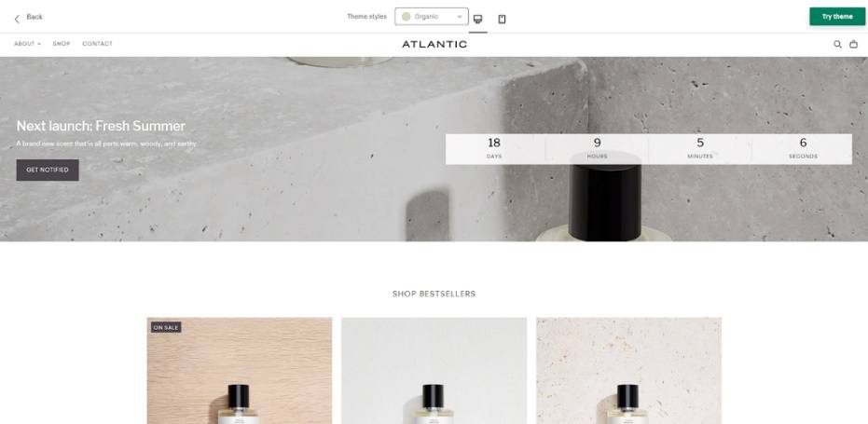Click the SHOP BESTSELLERS heading
This screenshot has width=868, height=424.
tap(434, 294)
